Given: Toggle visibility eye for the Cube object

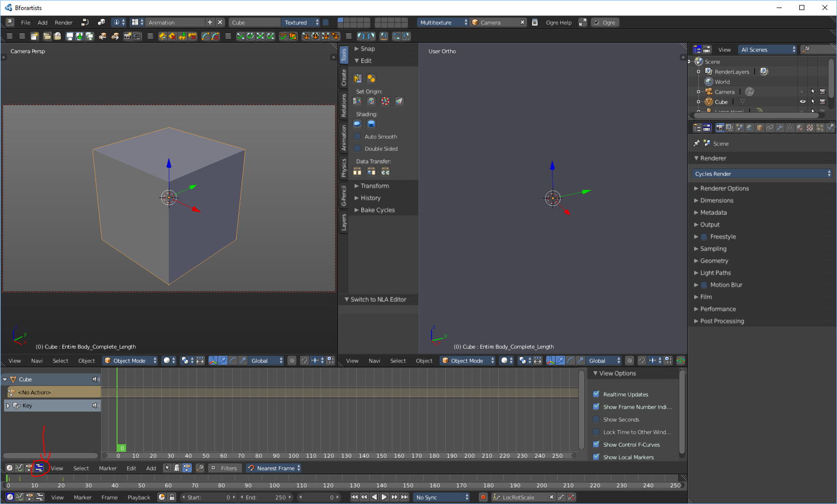Looking at the screenshot, I should [x=802, y=102].
